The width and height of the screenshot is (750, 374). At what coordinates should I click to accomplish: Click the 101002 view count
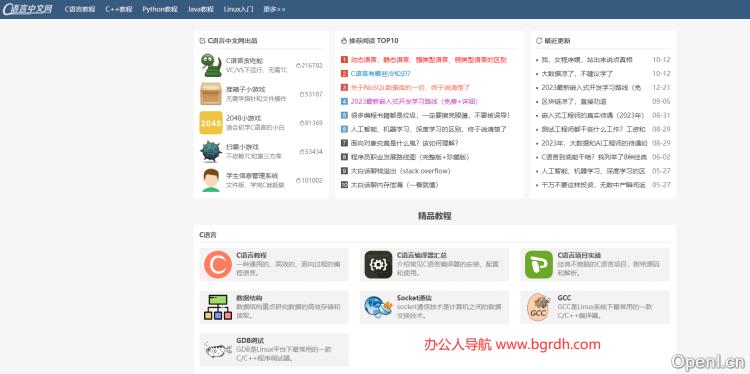(309, 180)
